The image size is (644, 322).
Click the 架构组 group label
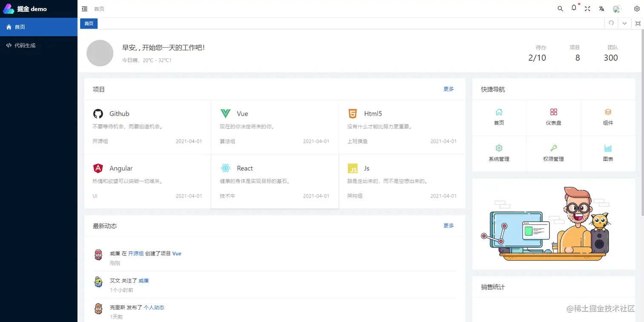click(x=355, y=196)
